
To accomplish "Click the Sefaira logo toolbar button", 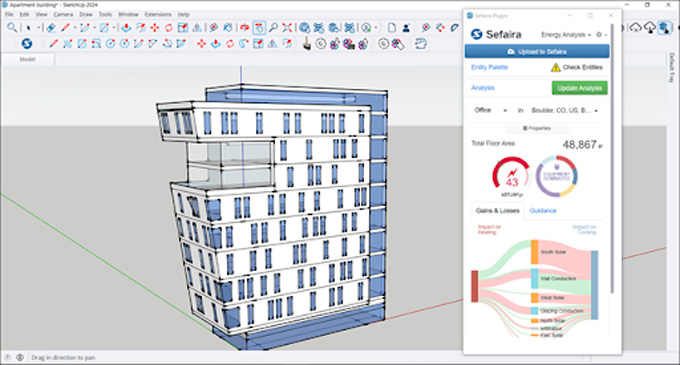I will [x=27, y=44].
